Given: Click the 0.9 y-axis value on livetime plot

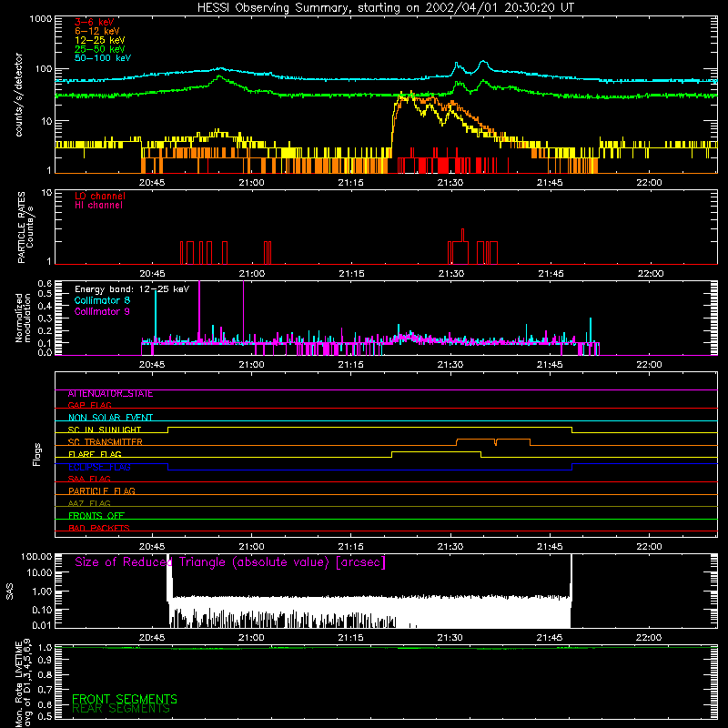Looking at the screenshot, I should click(x=45, y=660).
